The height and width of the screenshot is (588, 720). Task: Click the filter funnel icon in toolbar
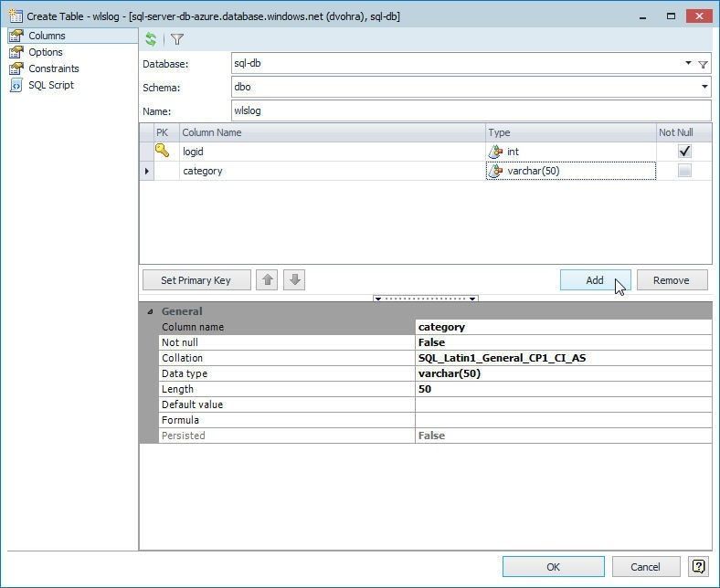coord(177,39)
